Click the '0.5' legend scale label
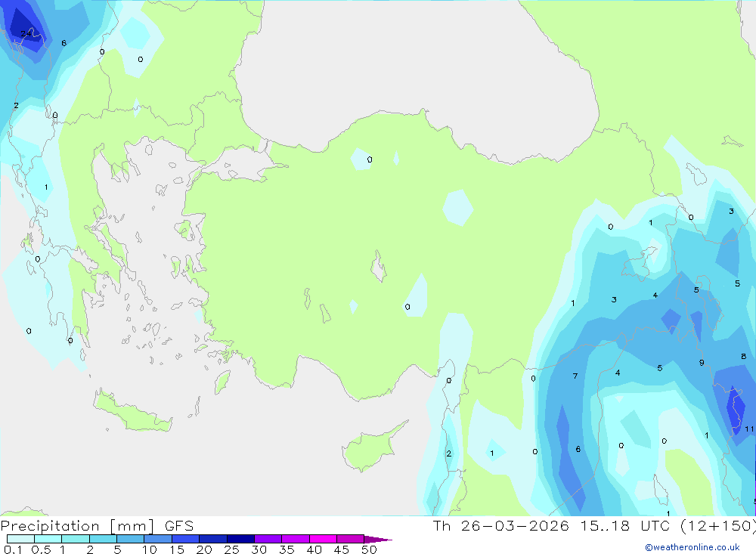Viewport: 756px width, 554px height. click(x=41, y=549)
